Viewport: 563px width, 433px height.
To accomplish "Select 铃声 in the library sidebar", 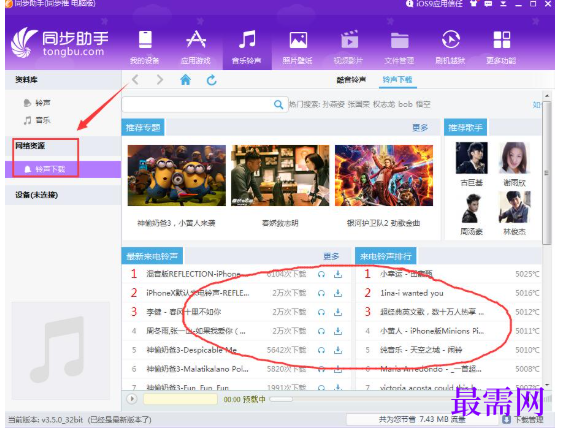I will pyautogui.click(x=37, y=103).
